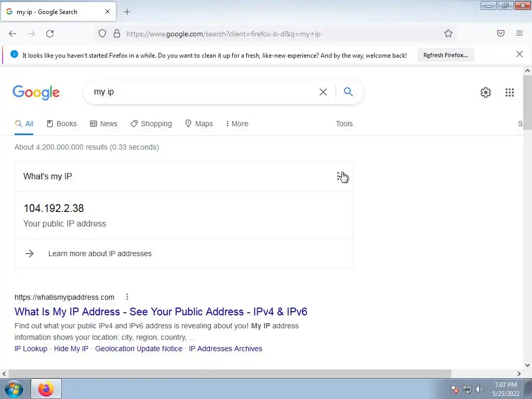
Task: Click the blue info icon in notification bar
Action: [14, 54]
